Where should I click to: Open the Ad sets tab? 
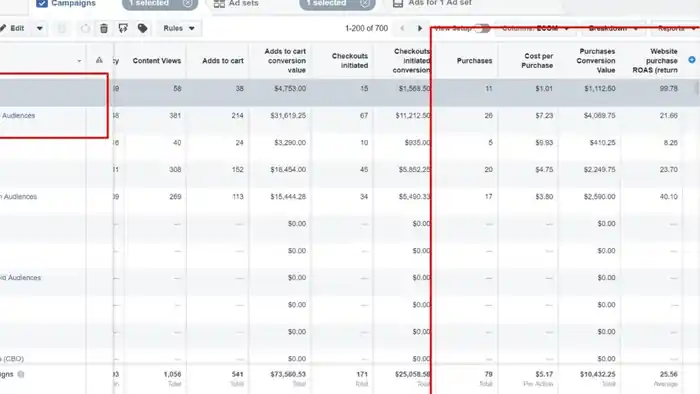click(x=243, y=3)
